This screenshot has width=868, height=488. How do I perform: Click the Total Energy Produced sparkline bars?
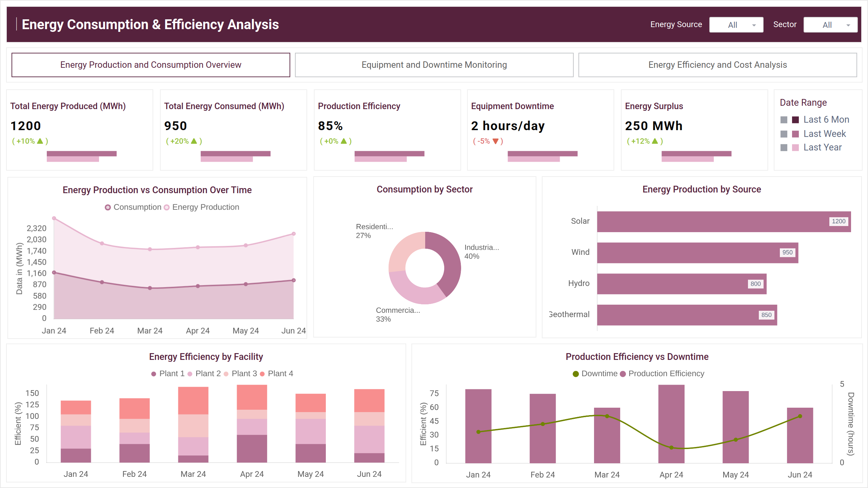[x=82, y=157]
